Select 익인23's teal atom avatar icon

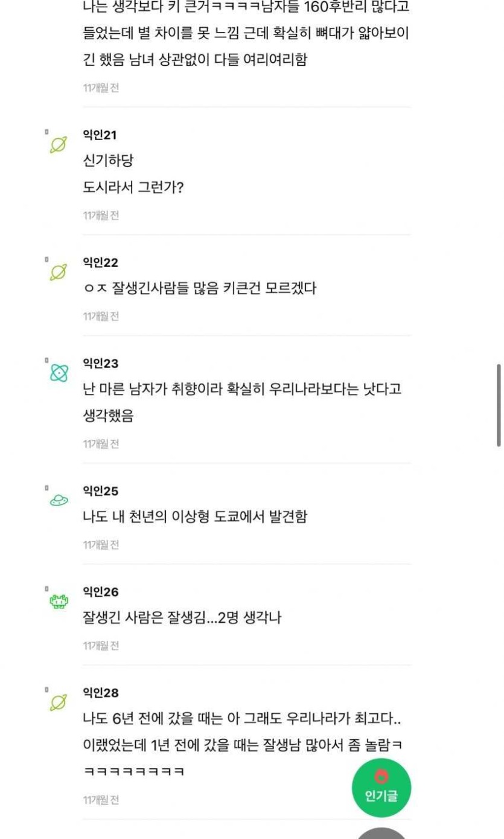(x=59, y=373)
